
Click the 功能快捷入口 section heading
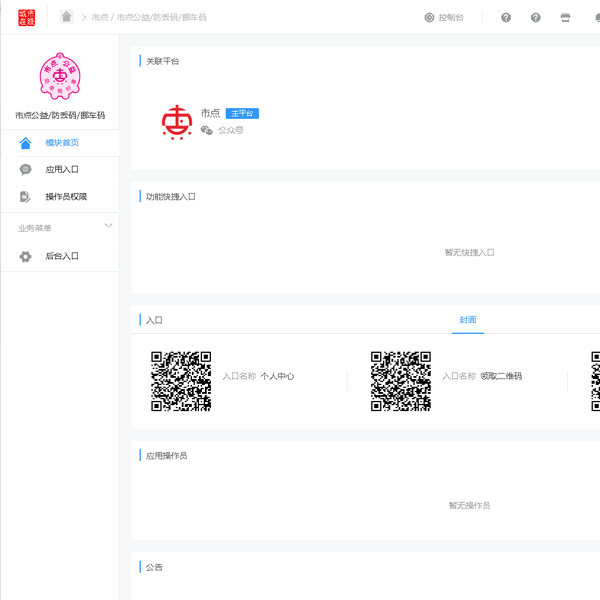171,197
